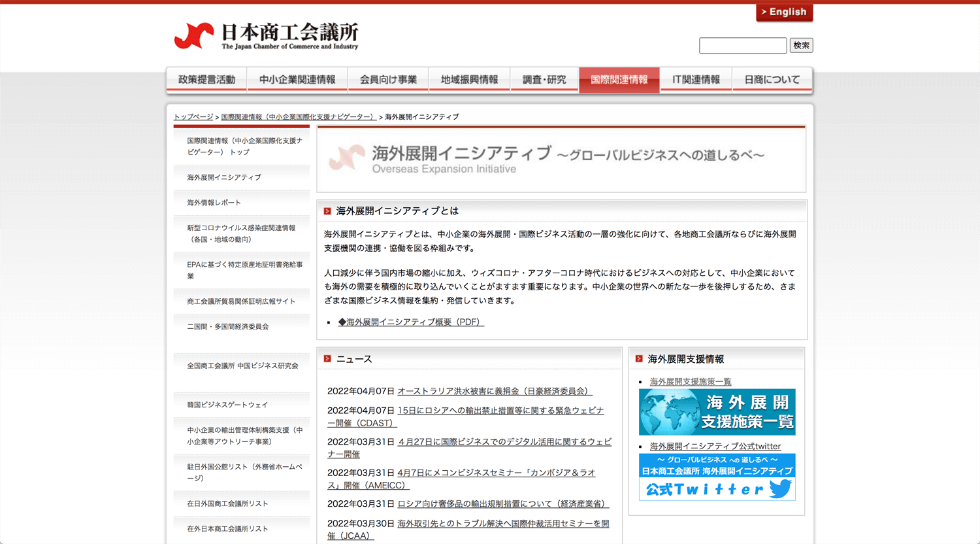This screenshot has width=980, height=544.
Task: Click the 海外展開イニシアティブ page title banner
Action: tap(561, 159)
